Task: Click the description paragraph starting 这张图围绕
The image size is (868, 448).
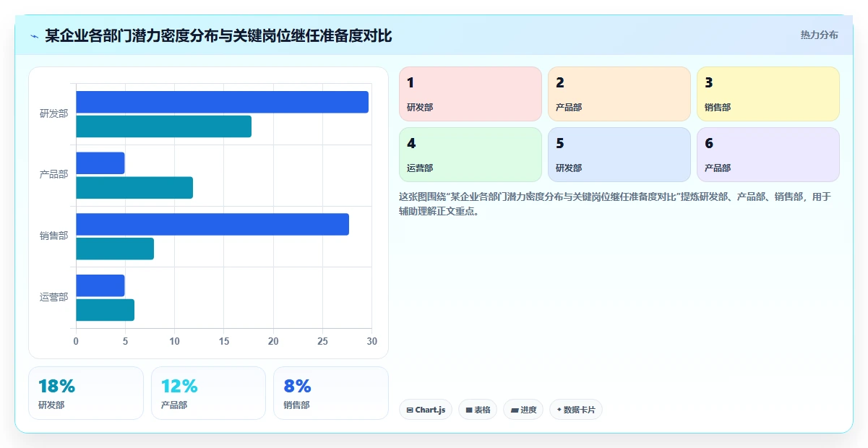Action: tap(616, 204)
